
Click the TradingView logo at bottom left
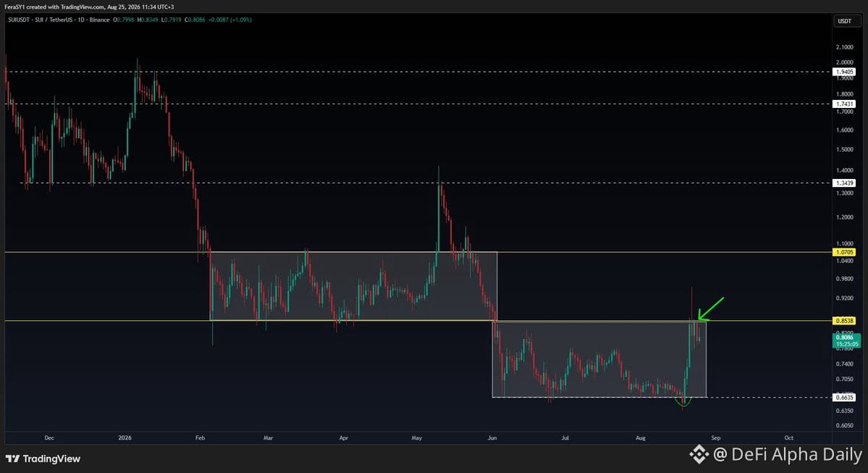[x=43, y=459]
